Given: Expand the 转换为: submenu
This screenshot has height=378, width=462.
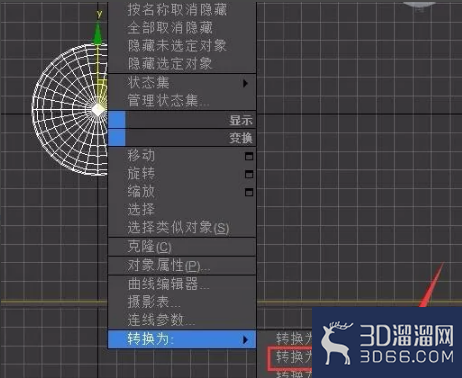Looking at the screenshot, I should (182, 340).
